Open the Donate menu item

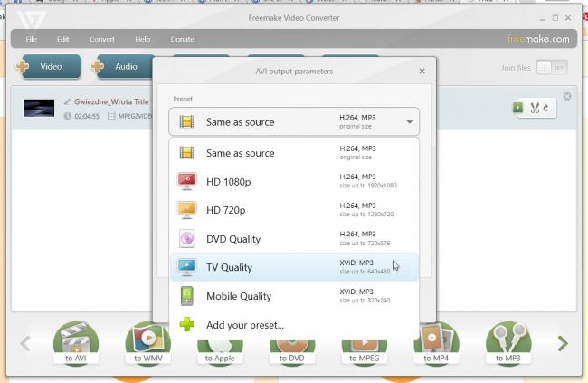(x=182, y=39)
